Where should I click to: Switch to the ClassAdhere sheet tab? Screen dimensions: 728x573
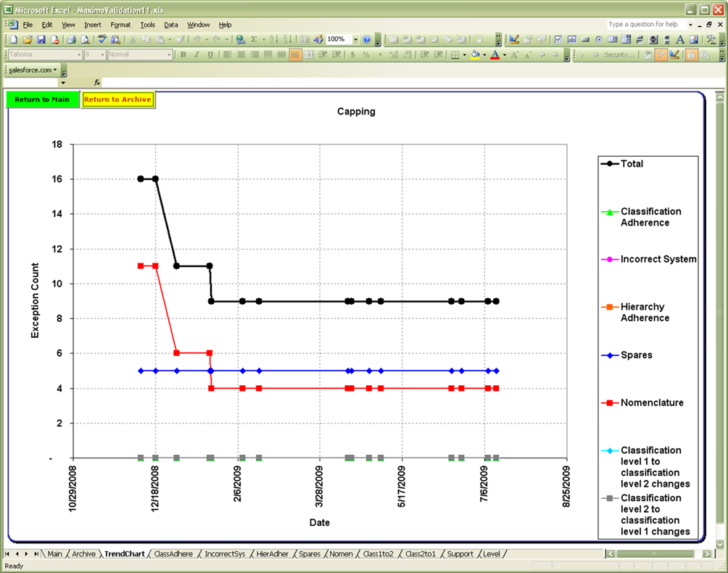point(173,554)
